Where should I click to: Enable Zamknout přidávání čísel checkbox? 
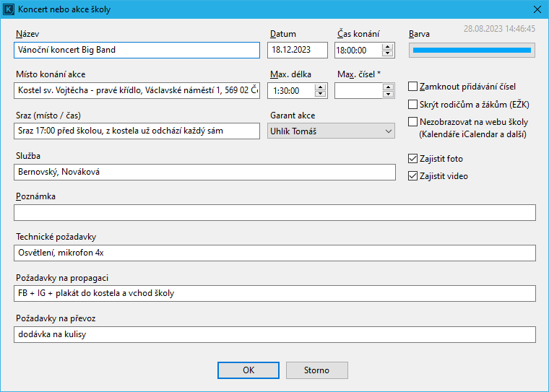(413, 87)
